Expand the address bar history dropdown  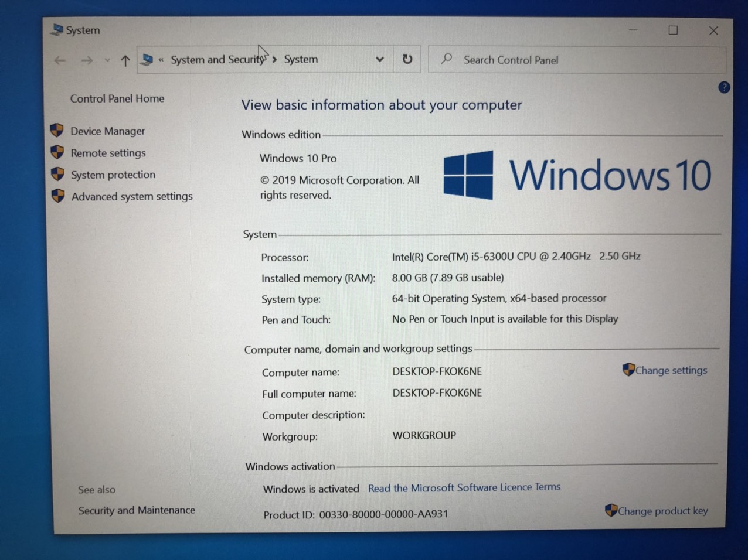(379, 59)
